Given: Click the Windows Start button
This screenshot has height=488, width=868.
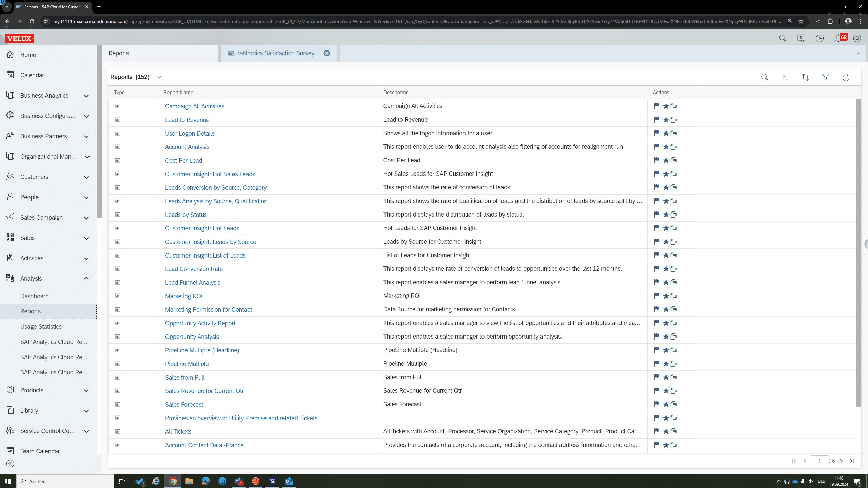Looking at the screenshot, I should pyautogui.click(x=8, y=481).
